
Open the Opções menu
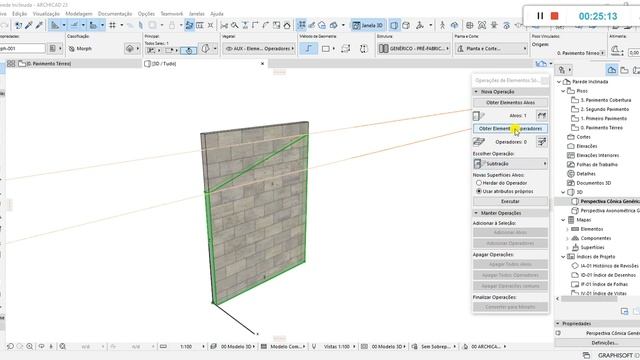click(146, 14)
